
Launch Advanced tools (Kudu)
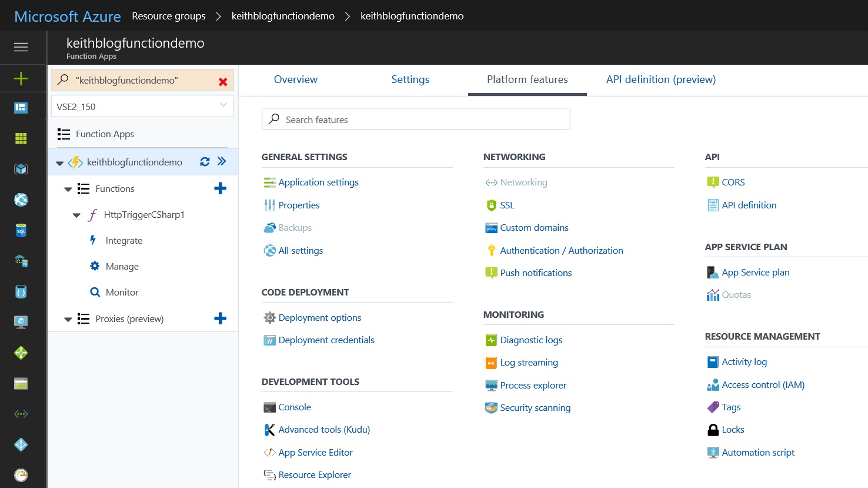(x=324, y=429)
